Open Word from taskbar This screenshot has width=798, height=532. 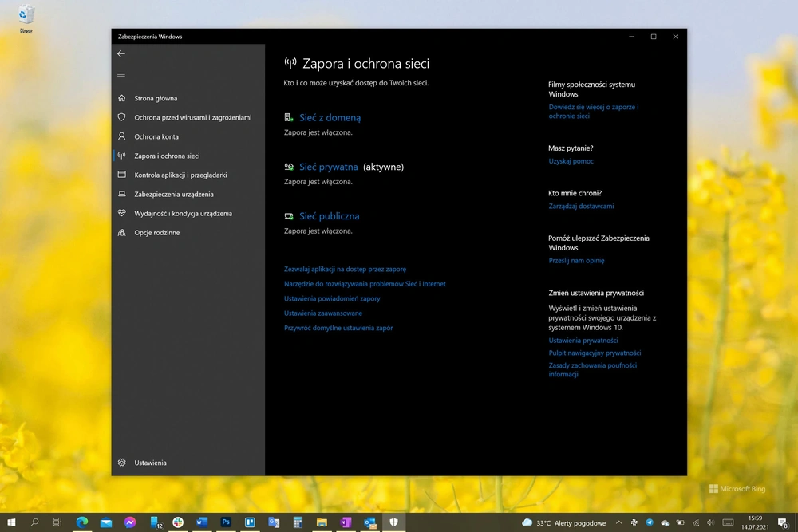click(x=202, y=522)
